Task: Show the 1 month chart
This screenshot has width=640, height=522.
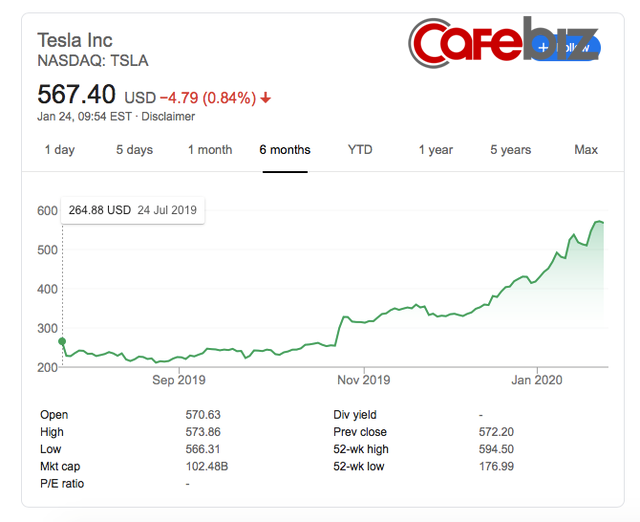Action: coord(210,150)
